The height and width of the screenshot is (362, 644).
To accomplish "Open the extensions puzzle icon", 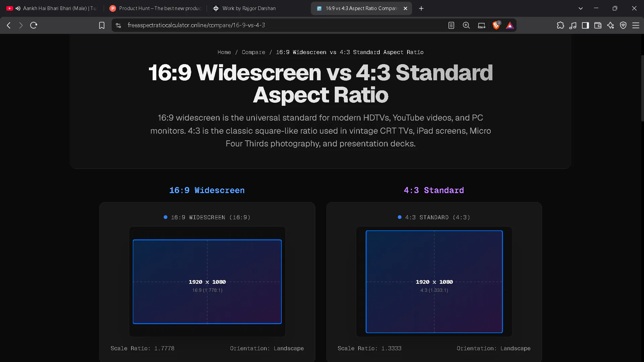I will pyautogui.click(x=560, y=25).
